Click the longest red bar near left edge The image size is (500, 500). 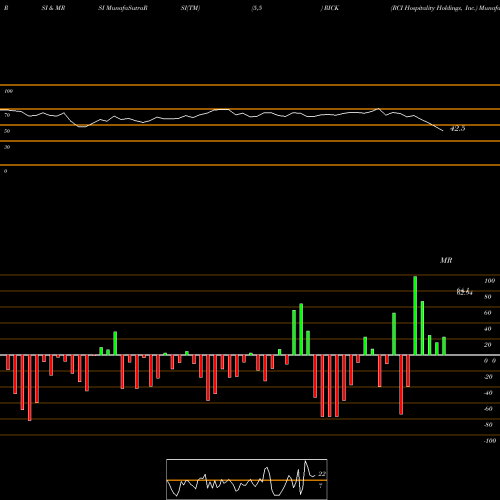click(x=30, y=388)
